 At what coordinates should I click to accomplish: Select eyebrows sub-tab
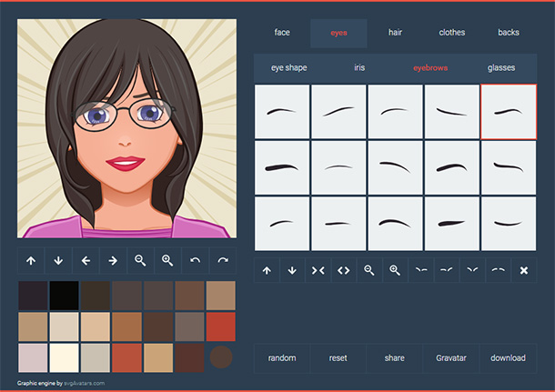point(430,67)
